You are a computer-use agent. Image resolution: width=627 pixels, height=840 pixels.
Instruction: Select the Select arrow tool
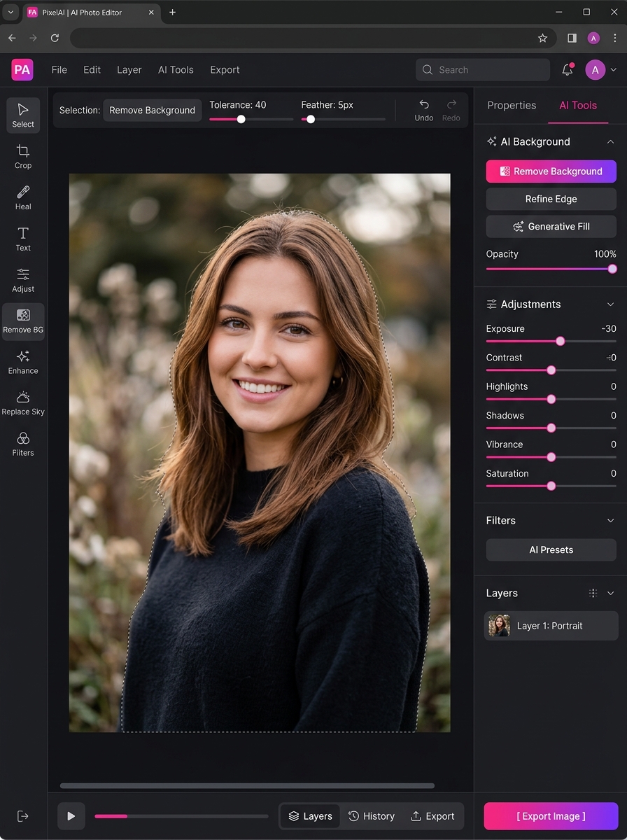[23, 115]
